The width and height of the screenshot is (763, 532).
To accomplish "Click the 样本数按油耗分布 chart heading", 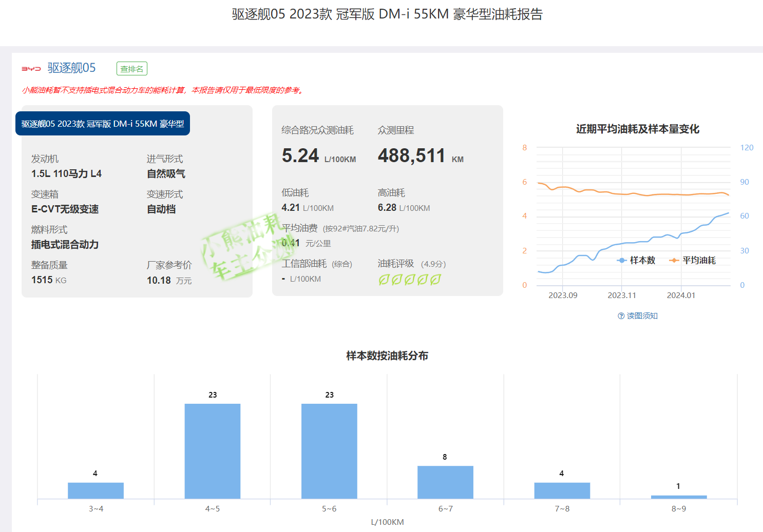I will (x=387, y=356).
